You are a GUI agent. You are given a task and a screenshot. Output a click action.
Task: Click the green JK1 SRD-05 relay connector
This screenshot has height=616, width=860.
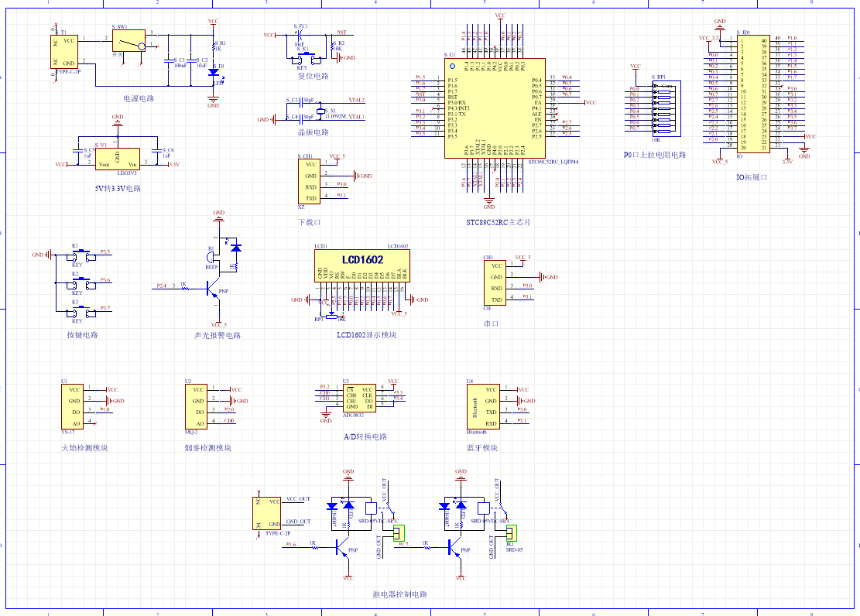click(x=509, y=532)
